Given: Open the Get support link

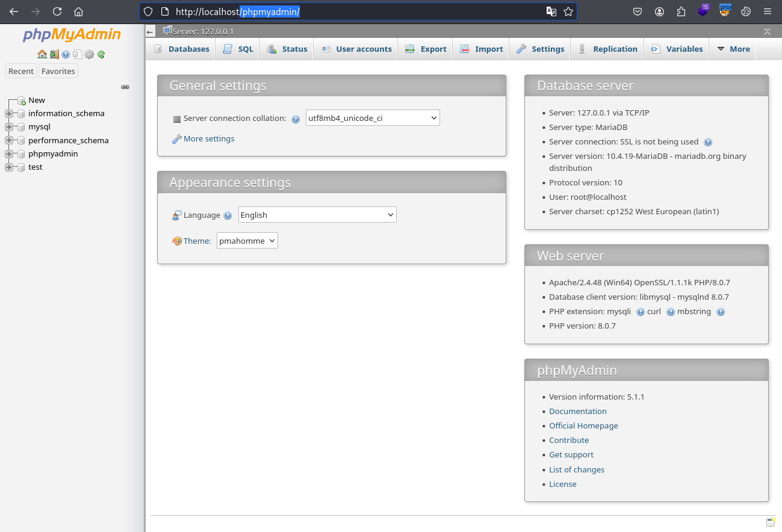Looking at the screenshot, I should coord(571,455).
